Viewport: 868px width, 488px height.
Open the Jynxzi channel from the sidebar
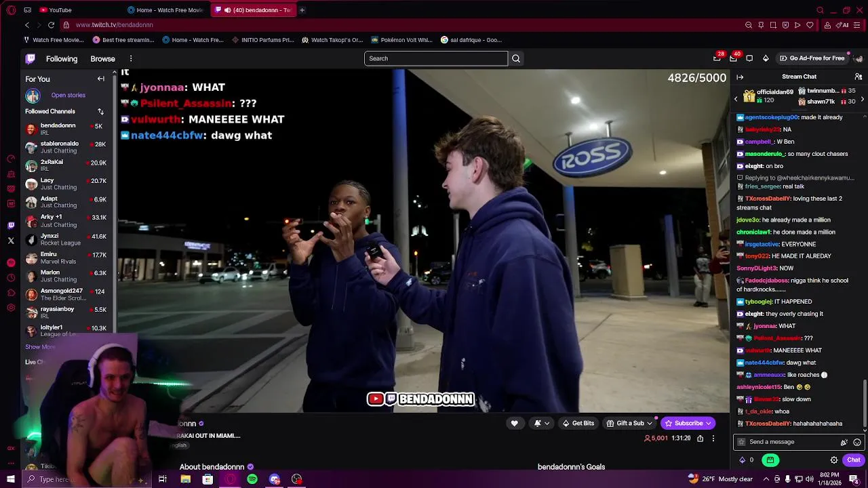coord(66,239)
